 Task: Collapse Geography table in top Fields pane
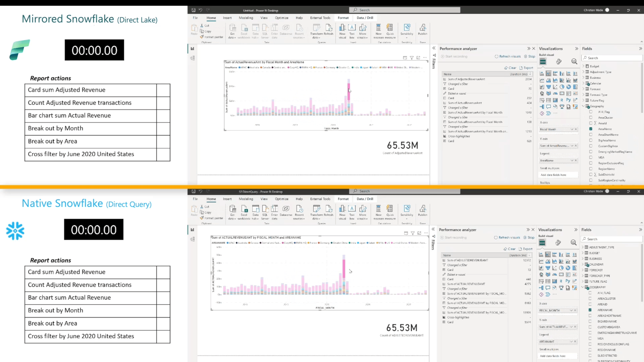click(583, 106)
